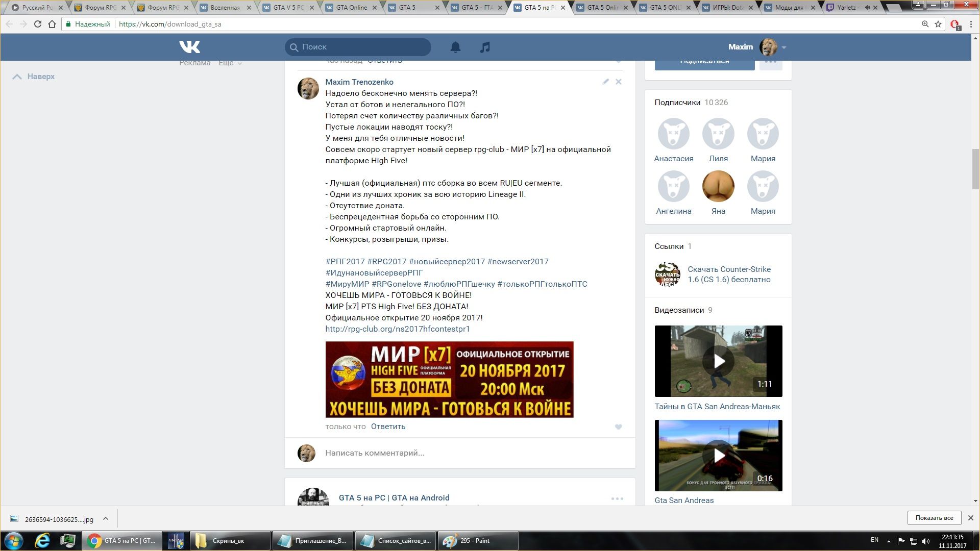The height and width of the screenshot is (551, 980).
Task: Delete the Maxim Trenozenko comment
Action: (618, 82)
